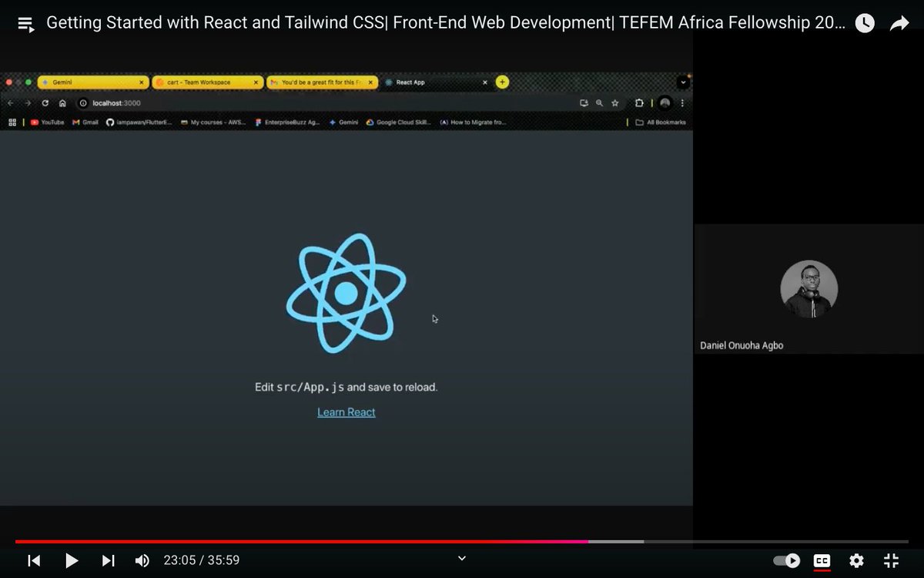Expand the chevron below the video
The height and width of the screenshot is (578, 924).
coord(462,558)
